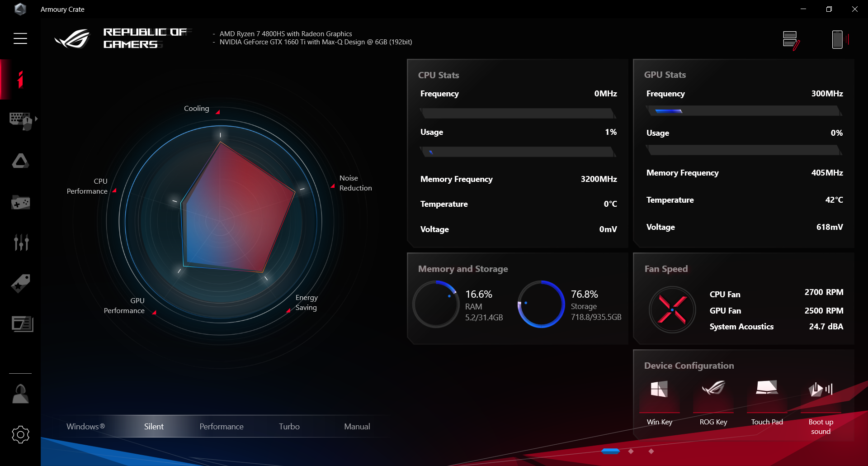
Task: Activate the Turbo operating mode
Action: (289, 427)
